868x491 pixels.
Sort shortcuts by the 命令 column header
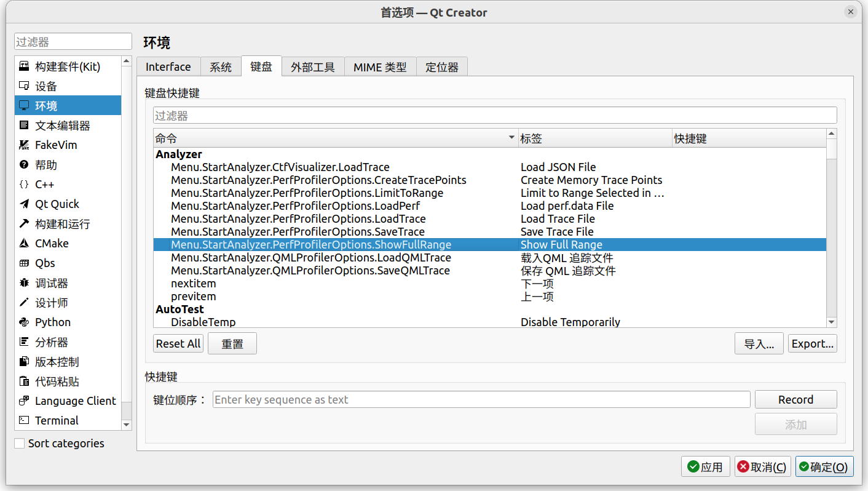coord(336,138)
